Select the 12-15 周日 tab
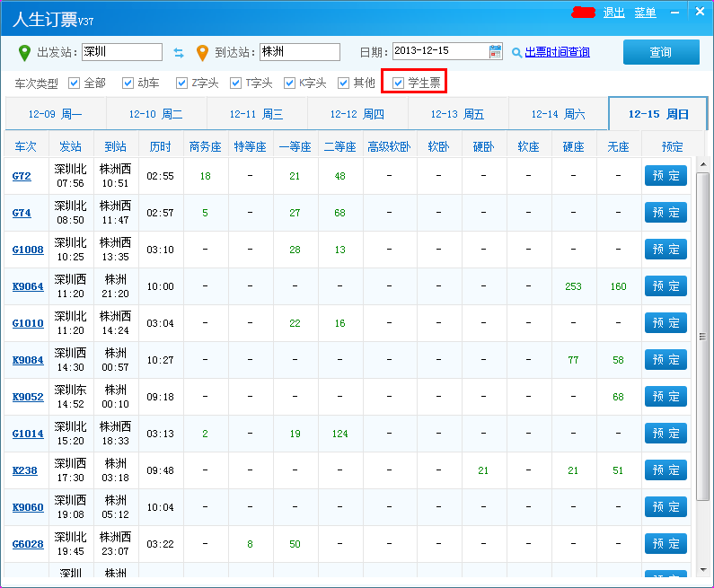Image resolution: width=714 pixels, height=588 pixels. 658,114
